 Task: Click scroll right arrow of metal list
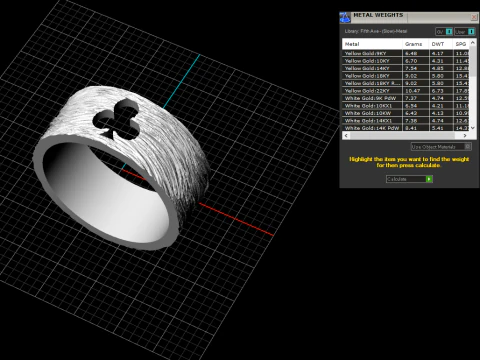(x=465, y=135)
